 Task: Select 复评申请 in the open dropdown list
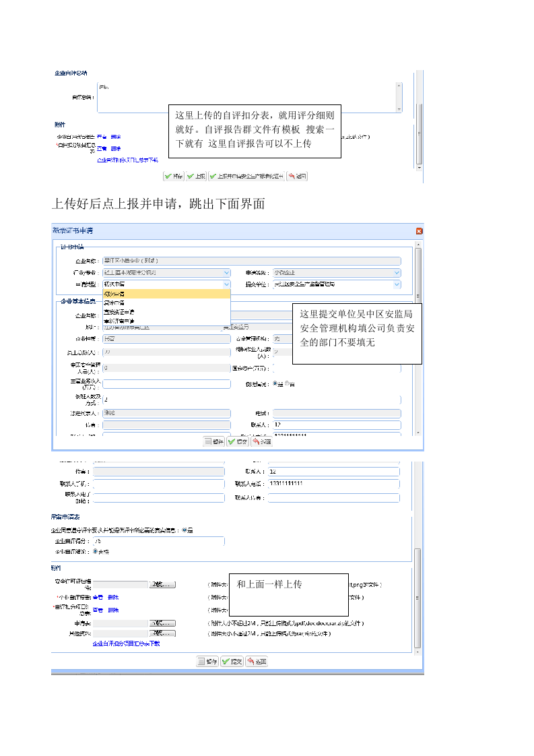(x=167, y=303)
